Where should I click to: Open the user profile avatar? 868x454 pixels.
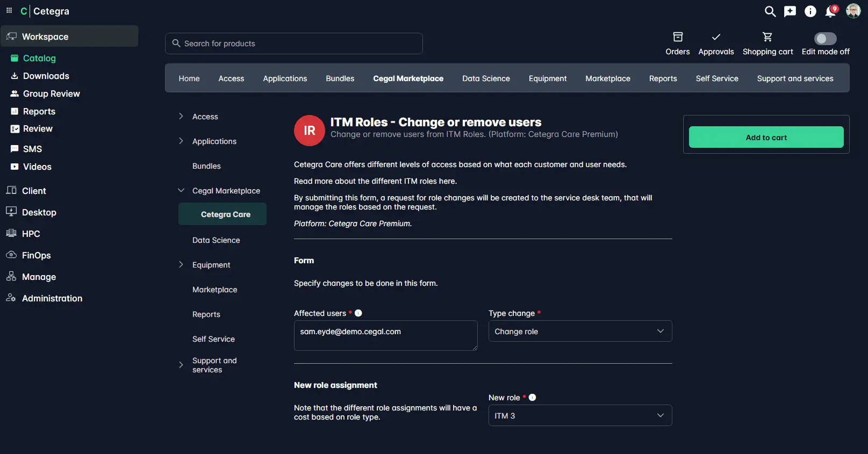point(853,11)
